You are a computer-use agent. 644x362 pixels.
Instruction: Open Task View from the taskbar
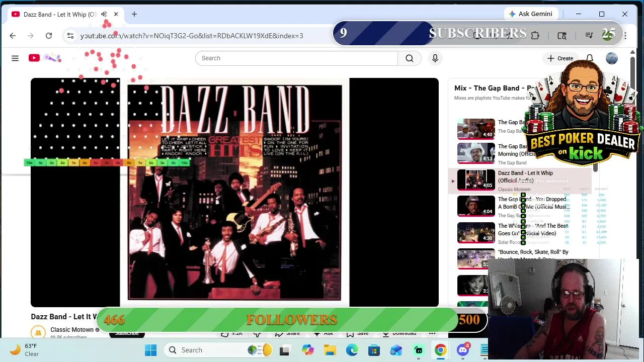(284, 350)
